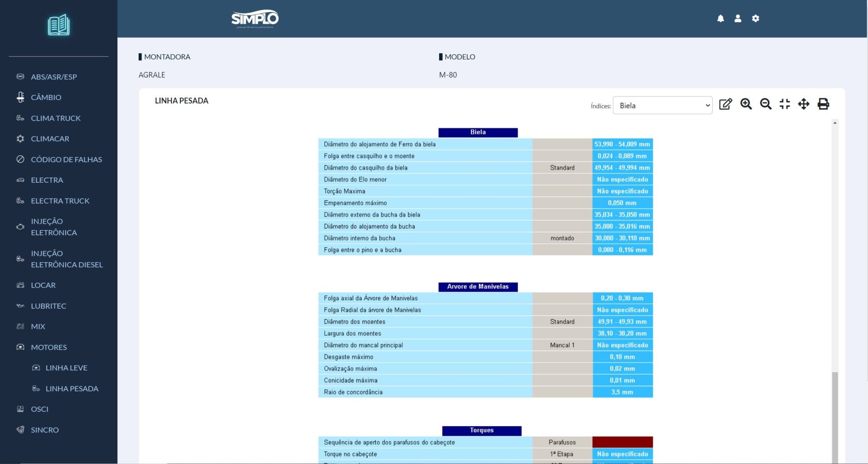The width and height of the screenshot is (868, 464).
Task: Click the edit document pencil icon
Action: pos(725,104)
